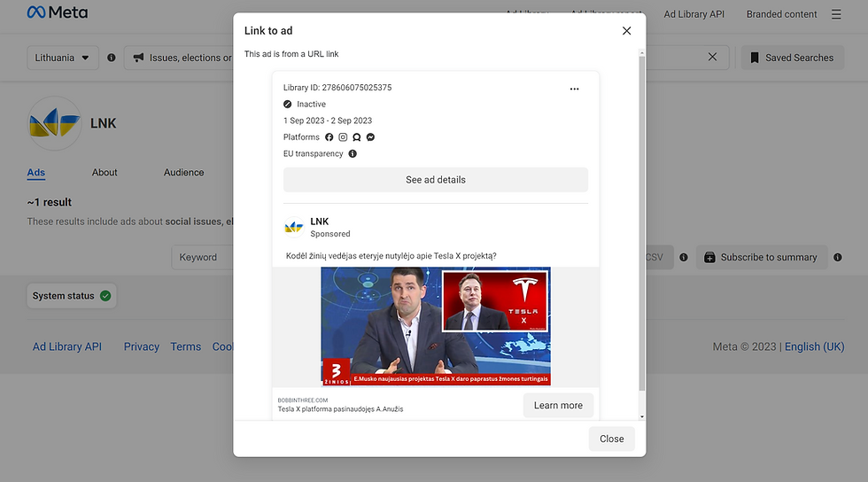This screenshot has height=482, width=868.
Task: Click the LNK page profile picture
Action: click(54, 123)
